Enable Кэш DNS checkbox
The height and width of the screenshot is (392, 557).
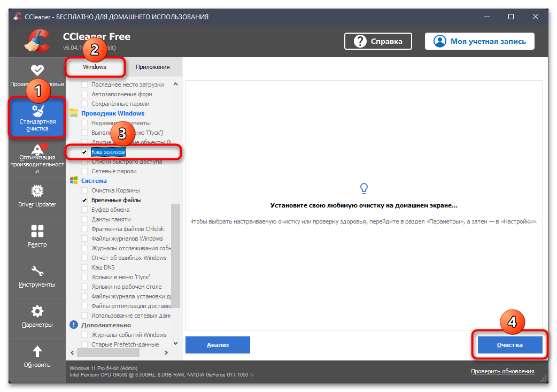[84, 267]
